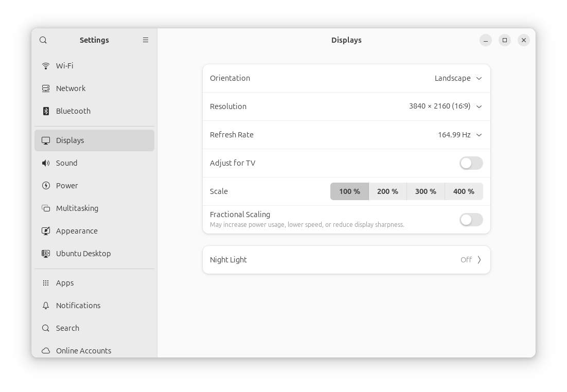Go to Ubuntu Desktop settings
The image size is (567, 392).
83,254
